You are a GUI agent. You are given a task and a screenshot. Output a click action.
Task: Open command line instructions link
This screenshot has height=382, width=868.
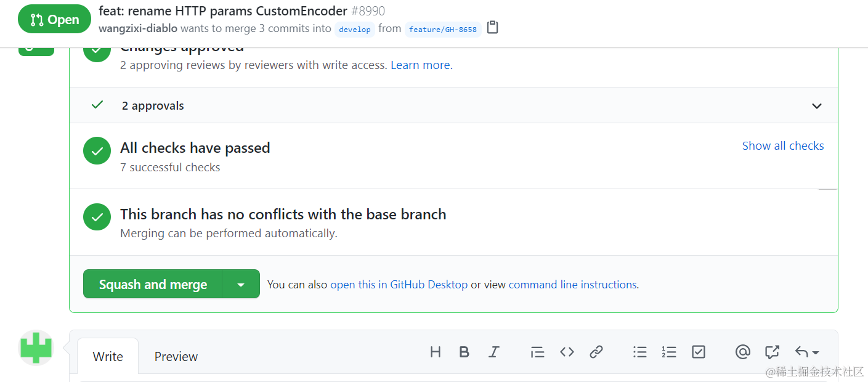point(572,285)
